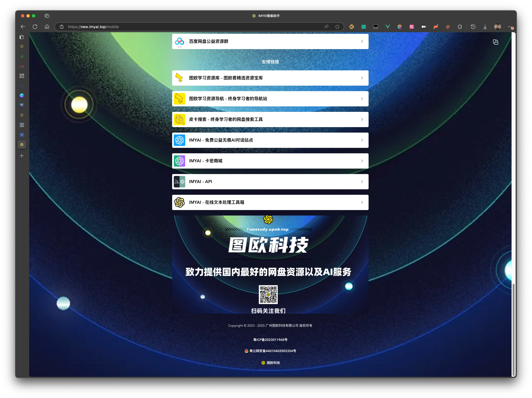This screenshot has width=532, height=398.
Task: Click the 图欧科技 banner image
Action: point(270,264)
